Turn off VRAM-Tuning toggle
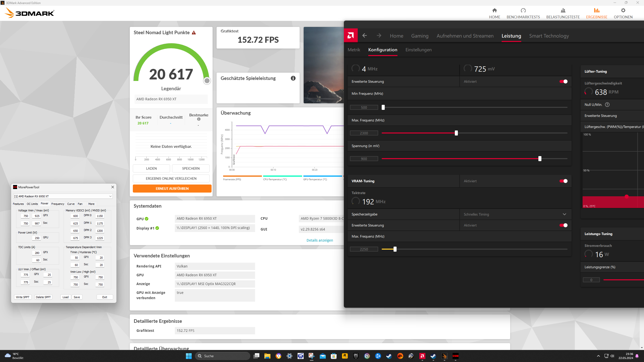The image size is (644, 362). point(563,181)
